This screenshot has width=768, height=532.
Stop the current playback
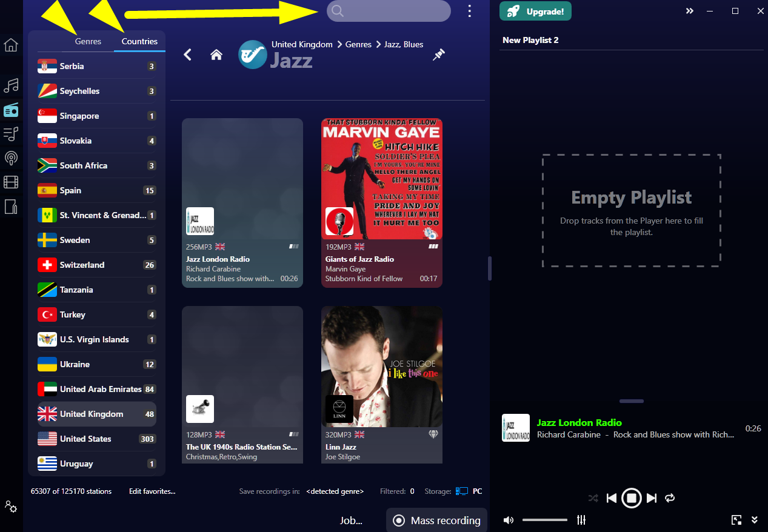coord(632,498)
